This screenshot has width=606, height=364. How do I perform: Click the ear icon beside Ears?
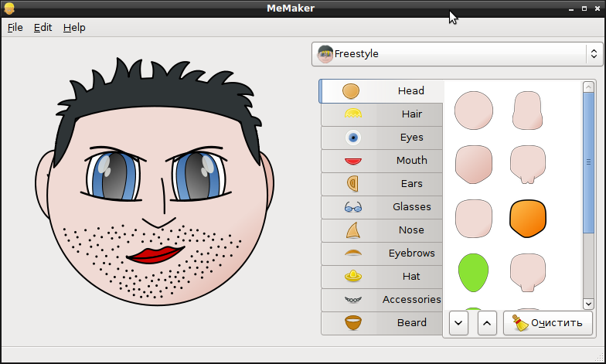(352, 184)
